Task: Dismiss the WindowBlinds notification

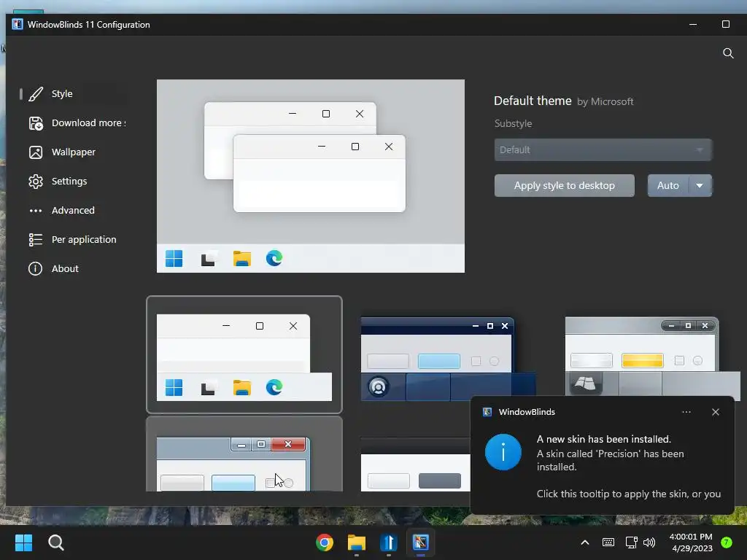Action: click(x=715, y=412)
